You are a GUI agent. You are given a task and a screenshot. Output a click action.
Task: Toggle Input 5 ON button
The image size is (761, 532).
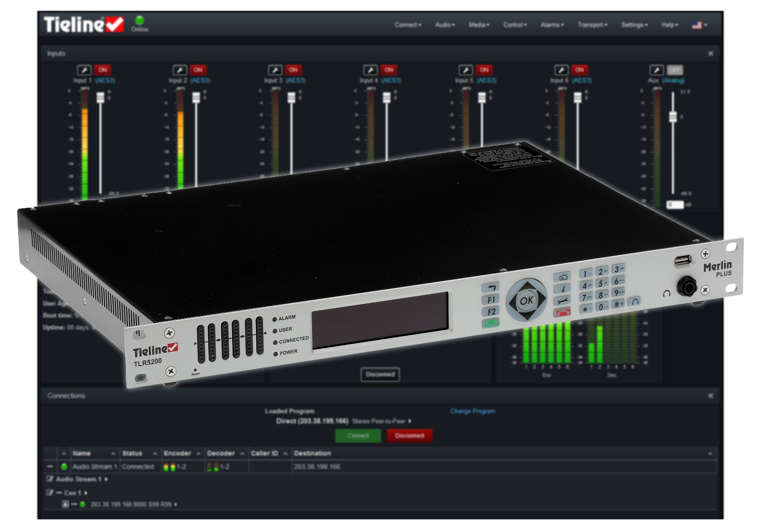[x=484, y=70]
